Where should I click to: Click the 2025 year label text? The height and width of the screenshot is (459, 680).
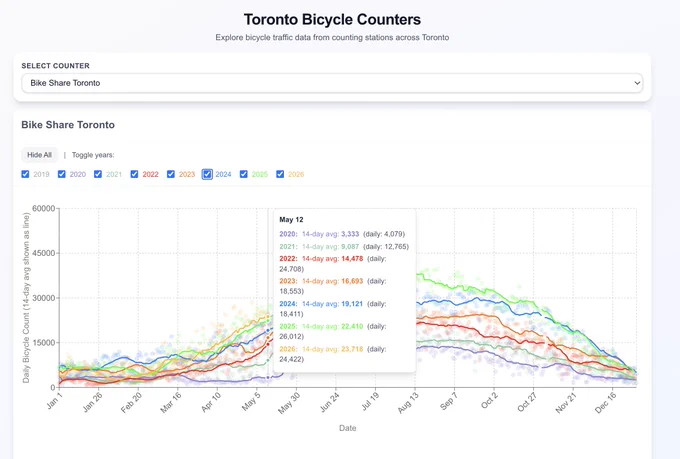260,174
